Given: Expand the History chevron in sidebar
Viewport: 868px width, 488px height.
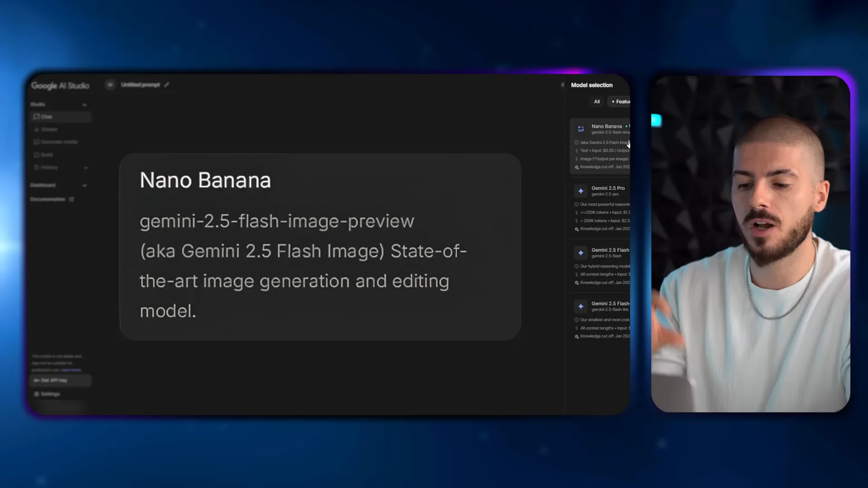Looking at the screenshot, I should pos(86,168).
